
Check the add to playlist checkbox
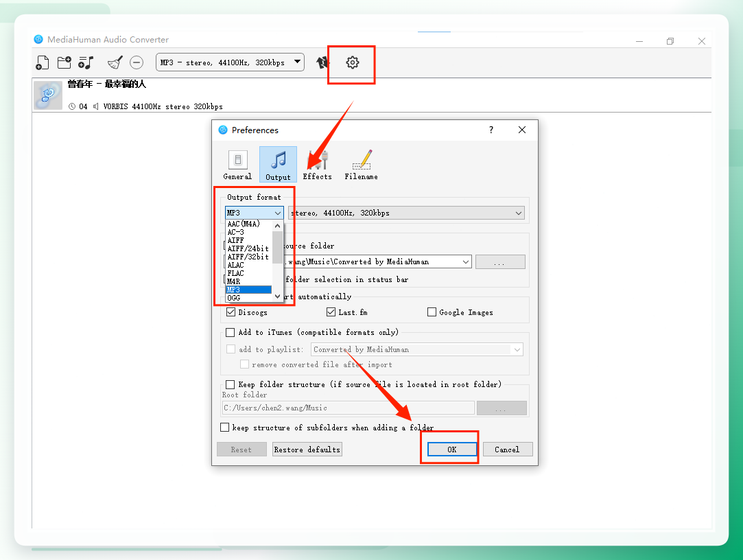[231, 349]
